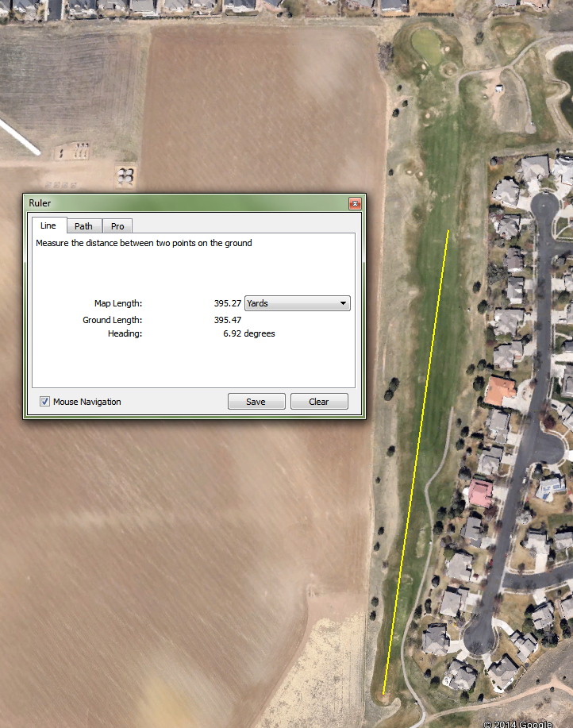The width and height of the screenshot is (573, 728).
Task: Click the Heading value 6.92 degrees
Action: click(248, 334)
